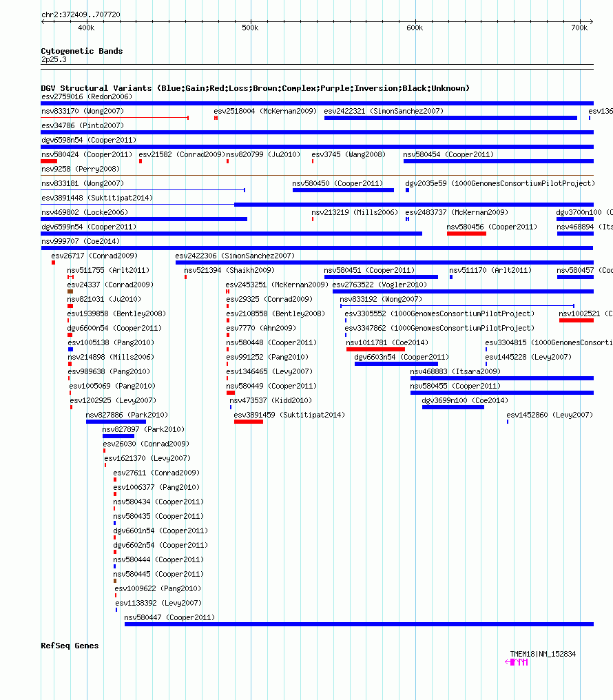Open the esv3891459 (Suktitipat2014) label

tap(289, 415)
